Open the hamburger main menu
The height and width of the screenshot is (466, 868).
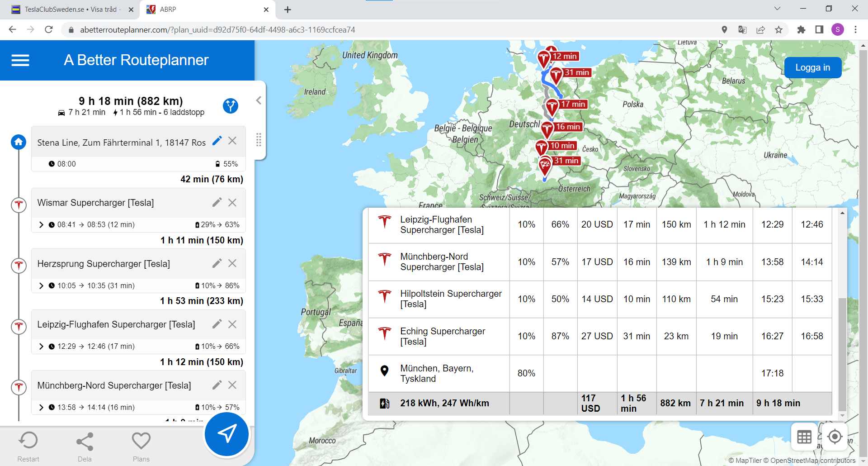point(20,60)
